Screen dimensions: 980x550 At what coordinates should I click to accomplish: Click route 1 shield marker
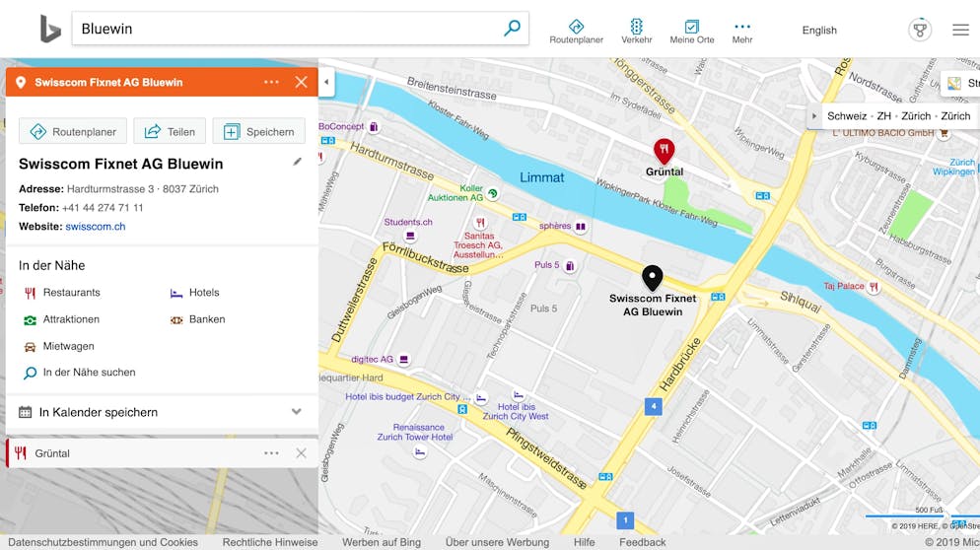pyautogui.click(x=625, y=520)
